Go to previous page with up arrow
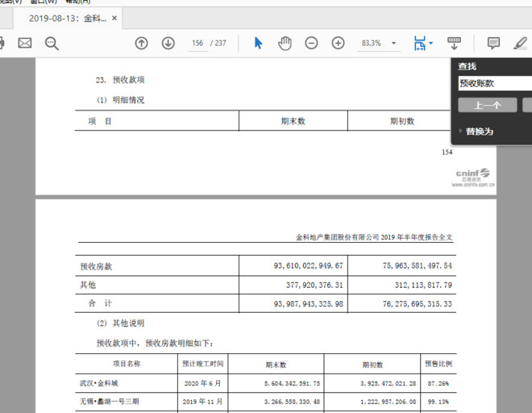 142,43
